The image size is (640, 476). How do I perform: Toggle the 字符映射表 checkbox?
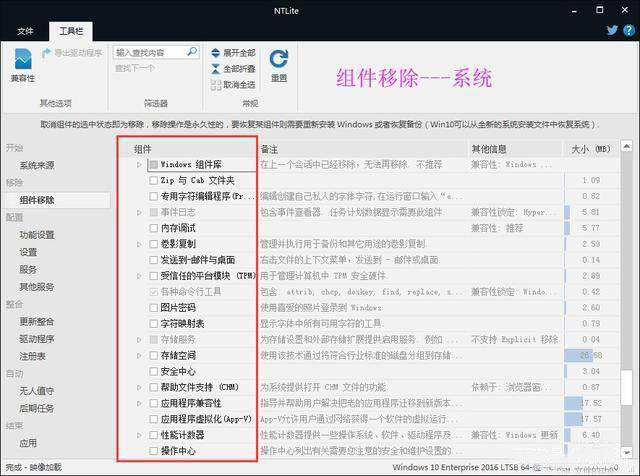(x=153, y=324)
